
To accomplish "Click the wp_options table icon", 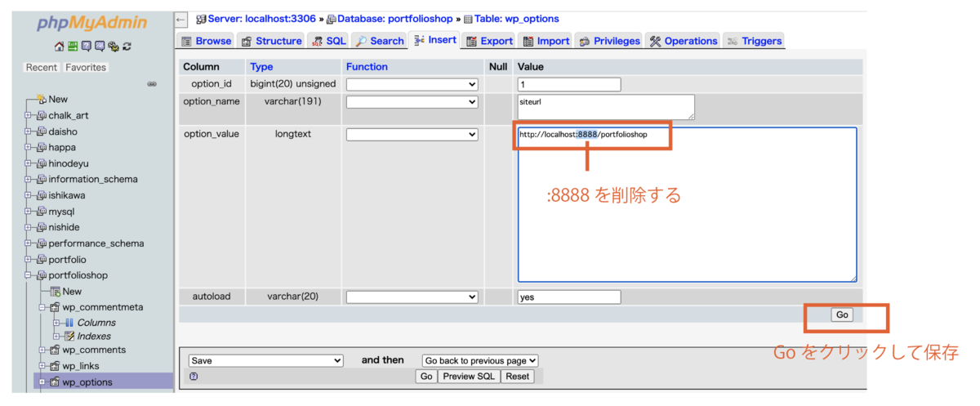I will [x=55, y=381].
